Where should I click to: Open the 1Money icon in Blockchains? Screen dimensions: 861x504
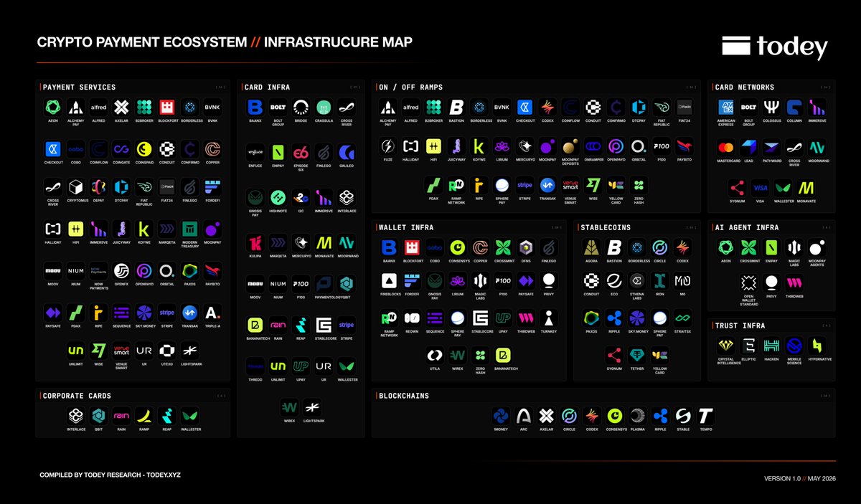pyautogui.click(x=501, y=416)
